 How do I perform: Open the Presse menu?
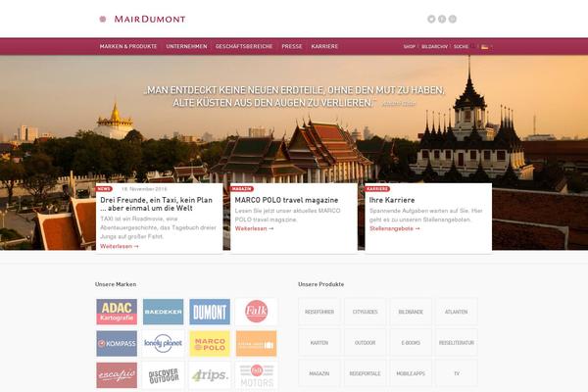pos(292,46)
